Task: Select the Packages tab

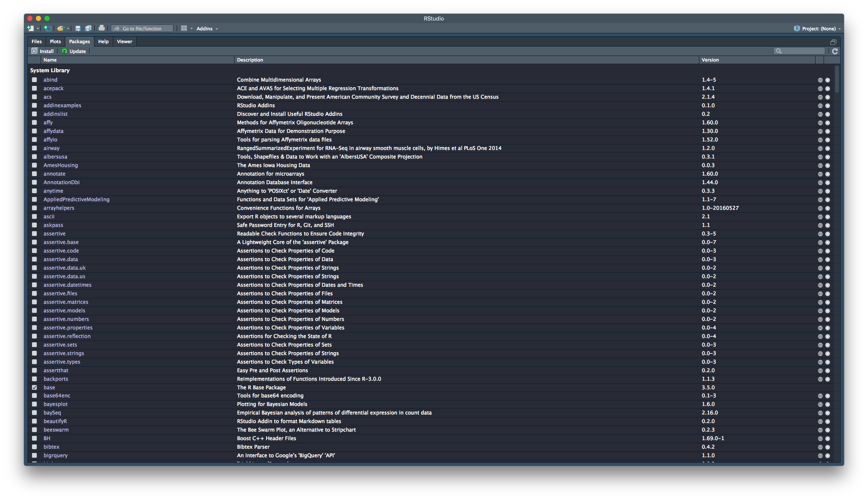Action: tap(79, 41)
